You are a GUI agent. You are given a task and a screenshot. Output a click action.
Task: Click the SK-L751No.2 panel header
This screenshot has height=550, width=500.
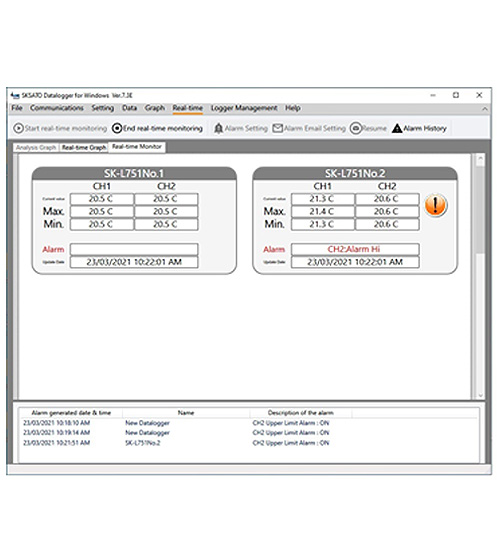[x=355, y=173]
